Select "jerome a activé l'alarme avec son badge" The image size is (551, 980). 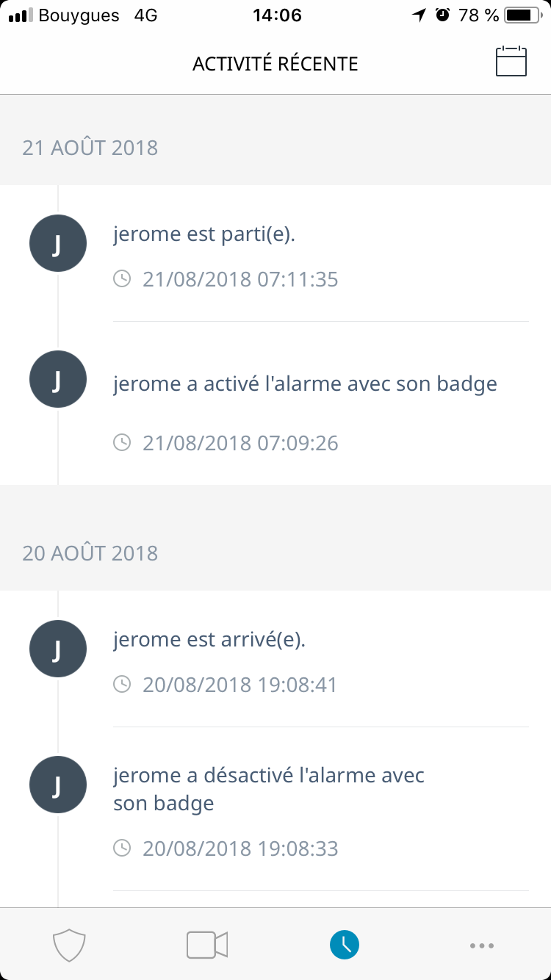point(305,383)
